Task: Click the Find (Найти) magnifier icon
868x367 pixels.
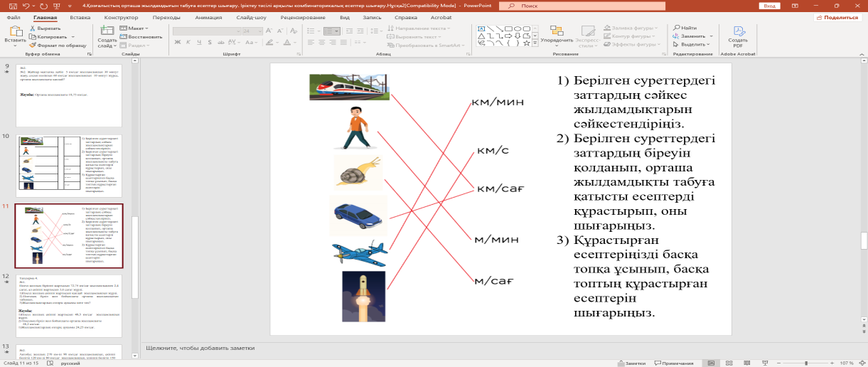Action: coord(675,28)
